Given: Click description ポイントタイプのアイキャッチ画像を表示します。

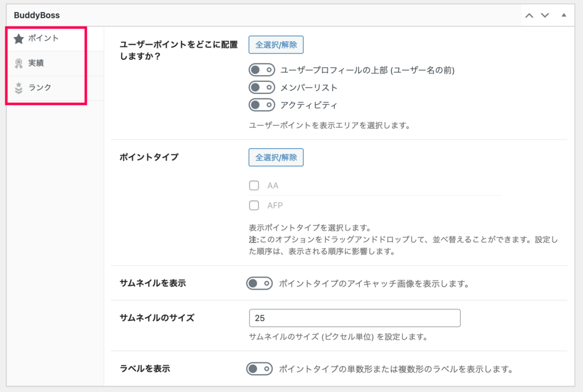Looking at the screenshot, I should coord(374,284).
